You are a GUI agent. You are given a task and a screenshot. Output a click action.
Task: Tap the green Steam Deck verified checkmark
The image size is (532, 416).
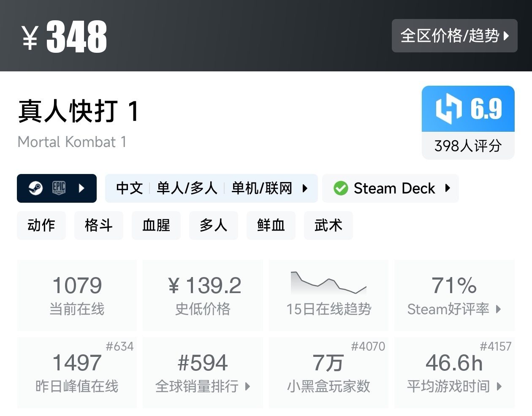pyautogui.click(x=341, y=188)
